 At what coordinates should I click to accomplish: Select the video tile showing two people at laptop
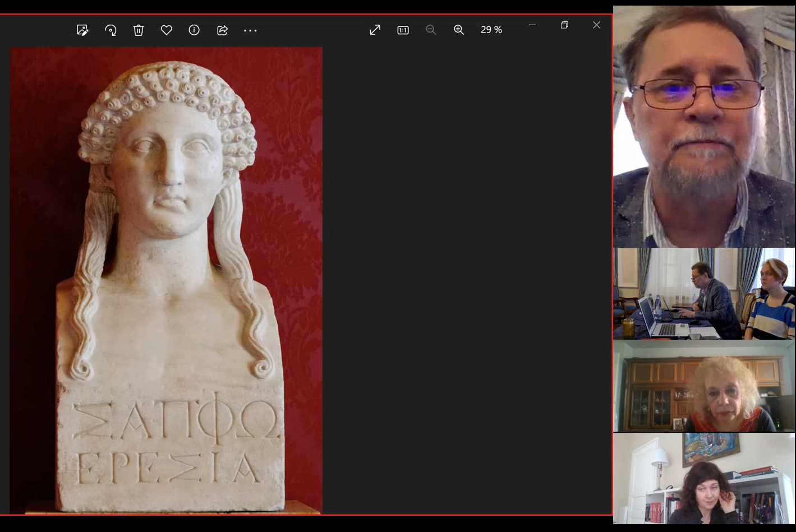704,294
